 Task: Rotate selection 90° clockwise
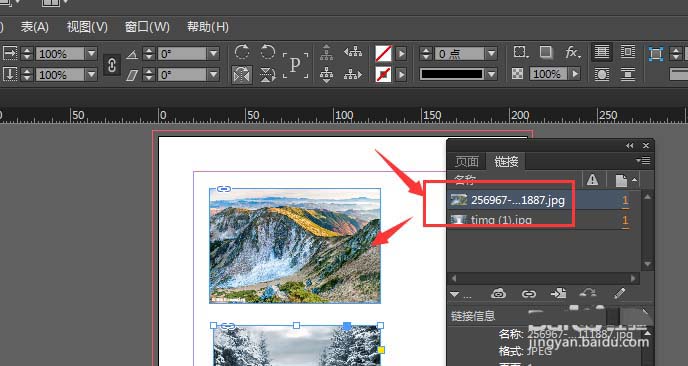(241, 53)
